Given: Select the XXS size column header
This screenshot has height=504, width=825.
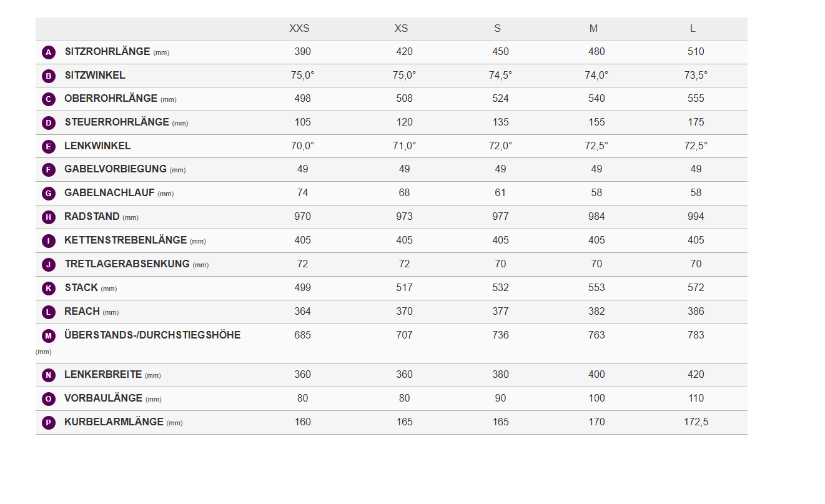Looking at the screenshot, I should (x=299, y=29).
